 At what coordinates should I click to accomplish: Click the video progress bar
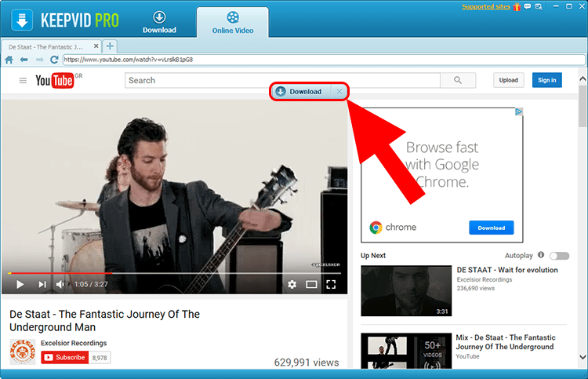174,273
